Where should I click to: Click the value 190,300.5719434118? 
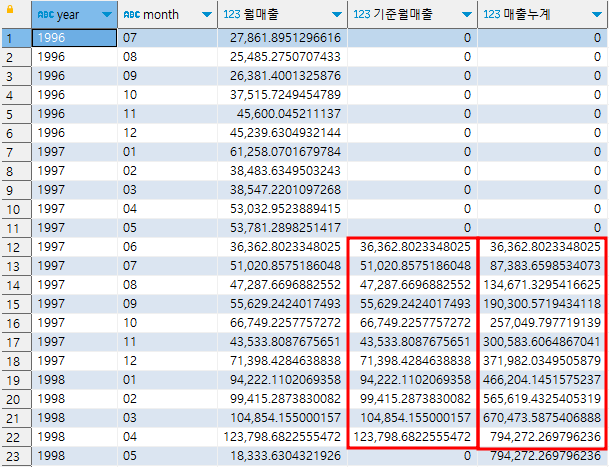543,304
